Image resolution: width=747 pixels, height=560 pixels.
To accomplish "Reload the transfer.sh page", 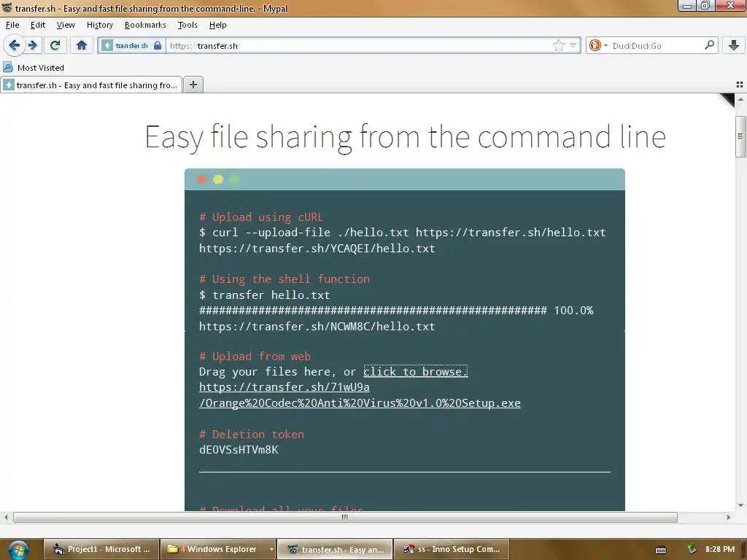I will point(55,45).
